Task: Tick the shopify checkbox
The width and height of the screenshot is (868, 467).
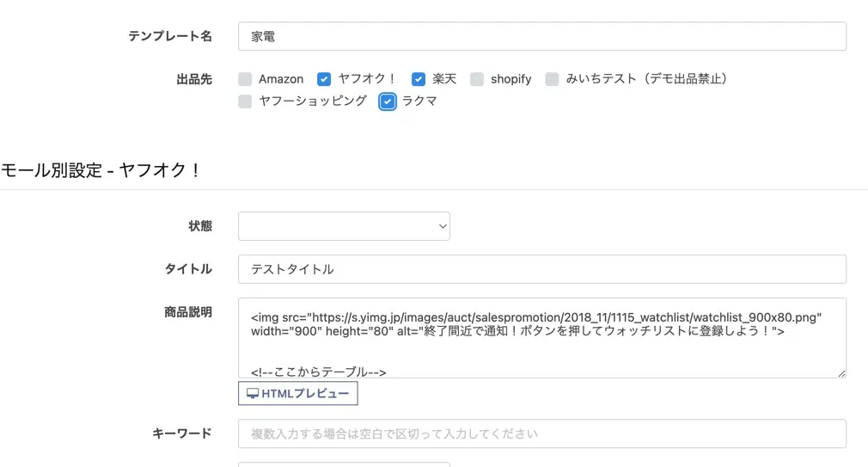Action: click(x=477, y=79)
